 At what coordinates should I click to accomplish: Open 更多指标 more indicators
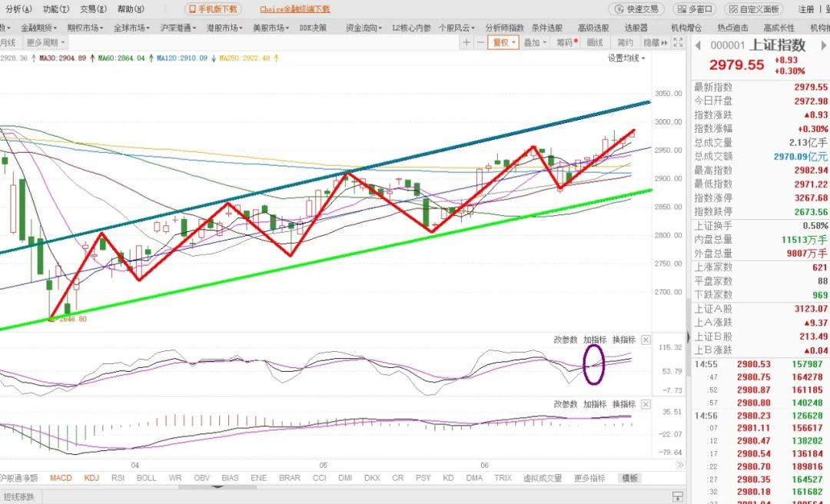(589, 478)
